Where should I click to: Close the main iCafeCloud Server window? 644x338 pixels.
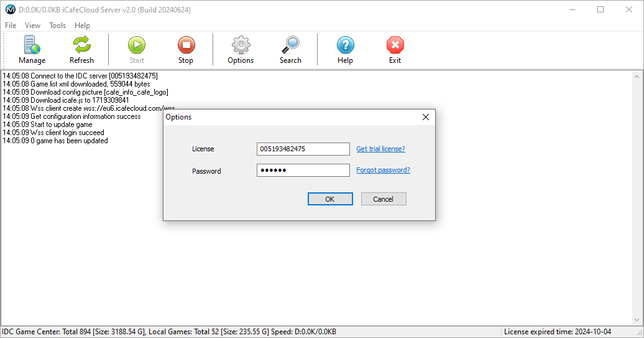[x=629, y=9]
